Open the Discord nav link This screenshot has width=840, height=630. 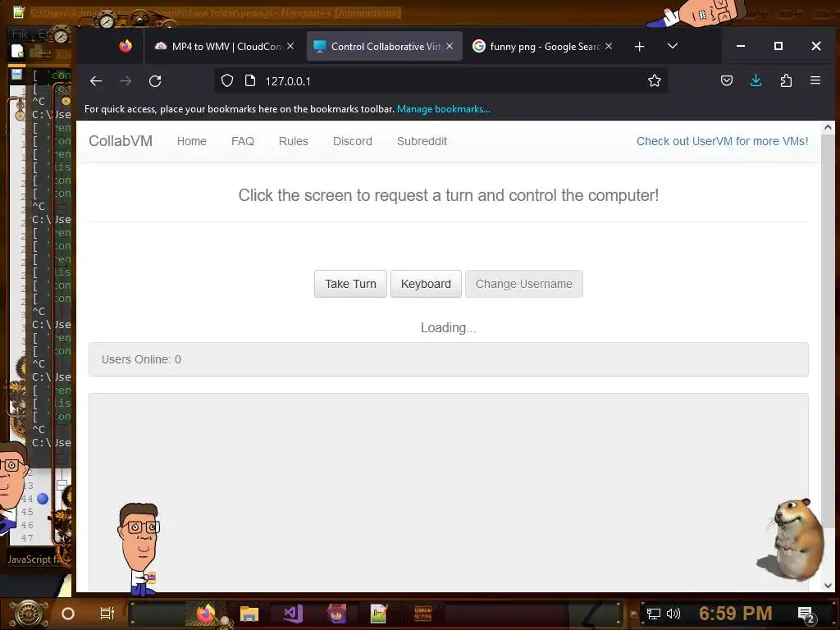(353, 141)
